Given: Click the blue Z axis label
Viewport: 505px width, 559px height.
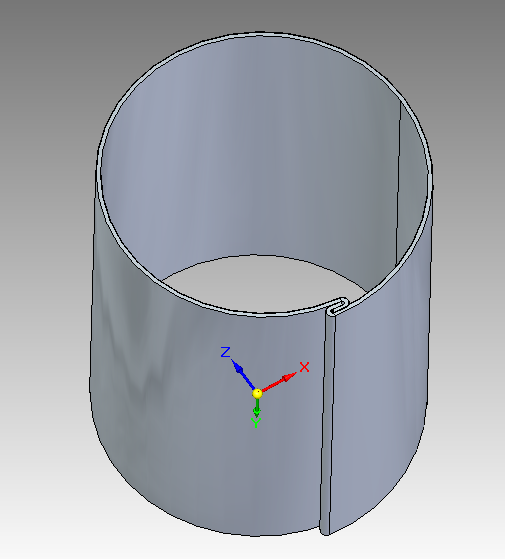Looking at the screenshot, I should click(226, 352).
